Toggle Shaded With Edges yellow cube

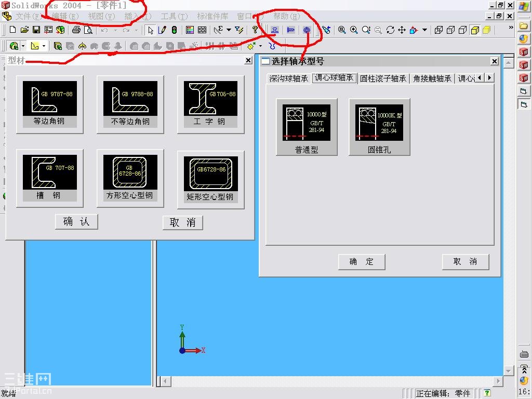pos(475,30)
